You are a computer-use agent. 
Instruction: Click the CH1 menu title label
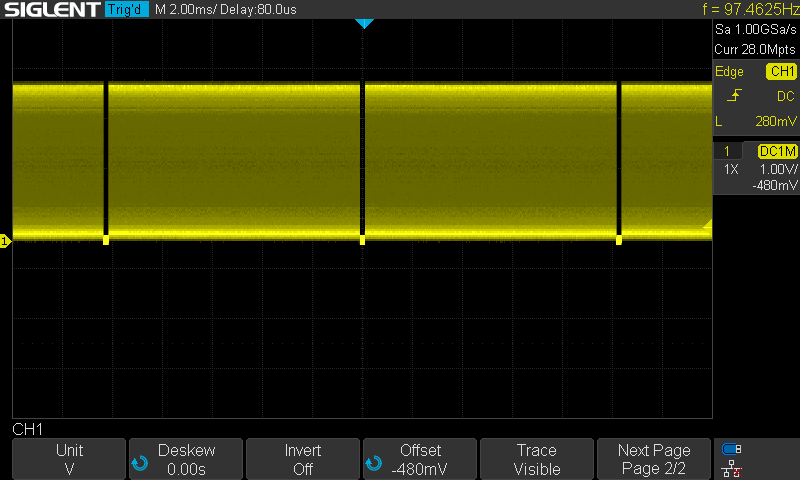(x=28, y=430)
